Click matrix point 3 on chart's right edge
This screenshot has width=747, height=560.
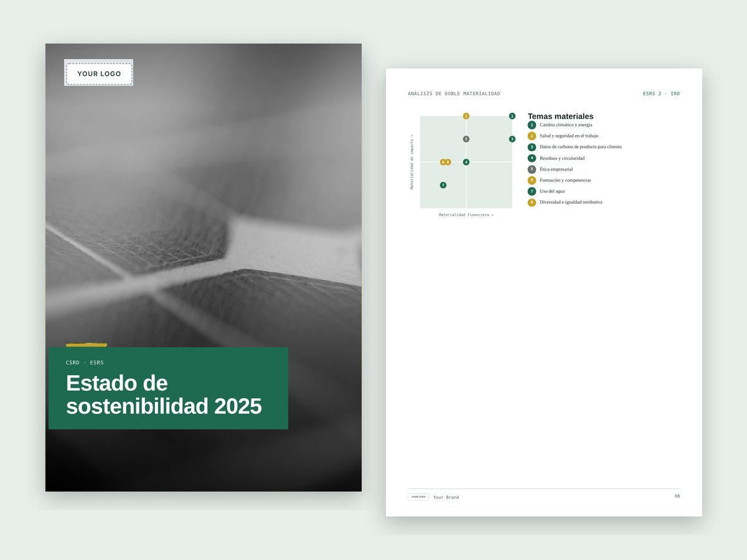512,139
